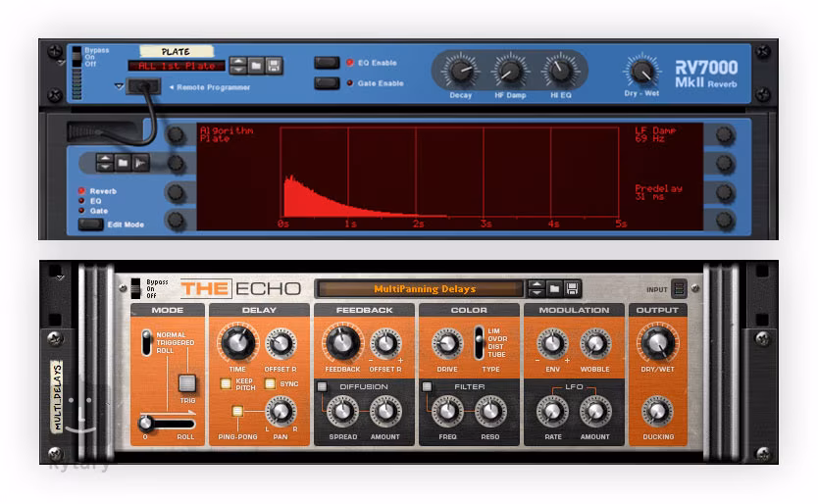The width and height of the screenshot is (818, 504).
Task: Click RV7000 patch up/down selector arrows
Action: coord(236,66)
